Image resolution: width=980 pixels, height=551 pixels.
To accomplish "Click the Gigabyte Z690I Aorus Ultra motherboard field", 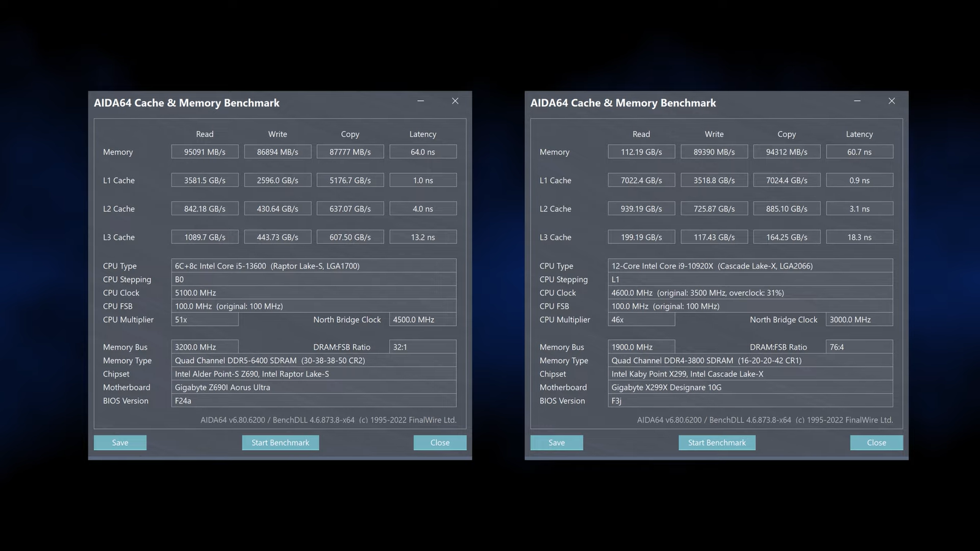I will pyautogui.click(x=314, y=388).
